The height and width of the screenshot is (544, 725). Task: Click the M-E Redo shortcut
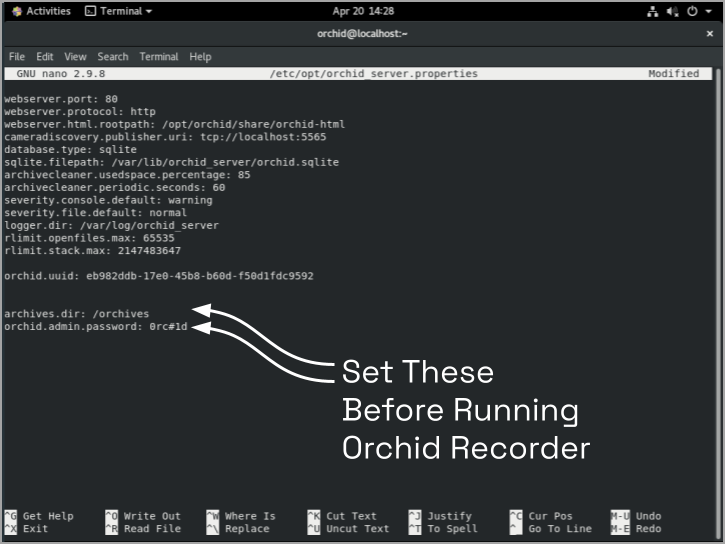tap(636, 528)
